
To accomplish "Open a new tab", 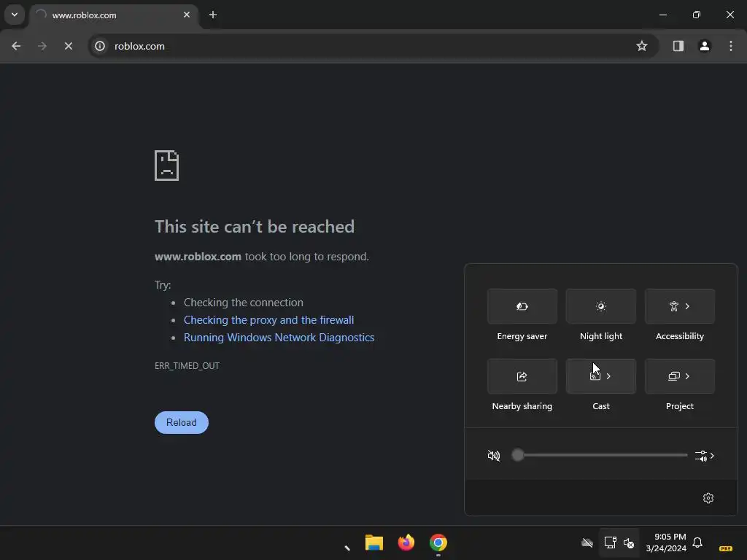I will pyautogui.click(x=213, y=15).
